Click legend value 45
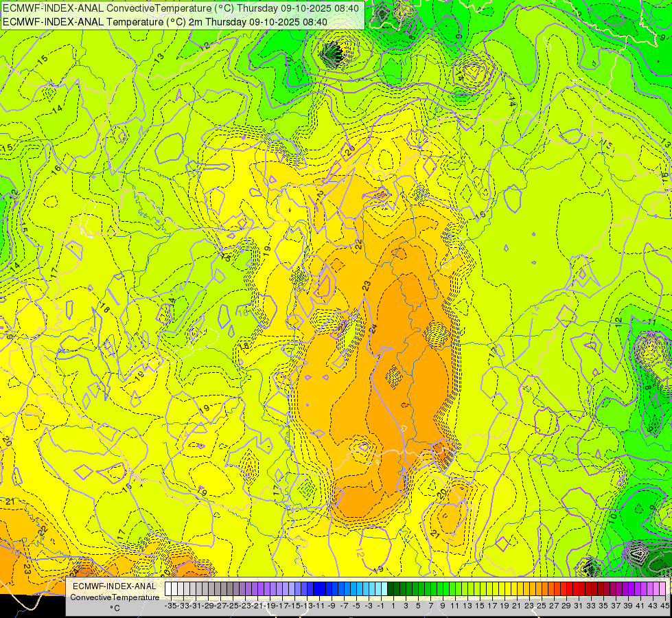Image resolution: width=672 pixels, height=618 pixels. click(664, 606)
